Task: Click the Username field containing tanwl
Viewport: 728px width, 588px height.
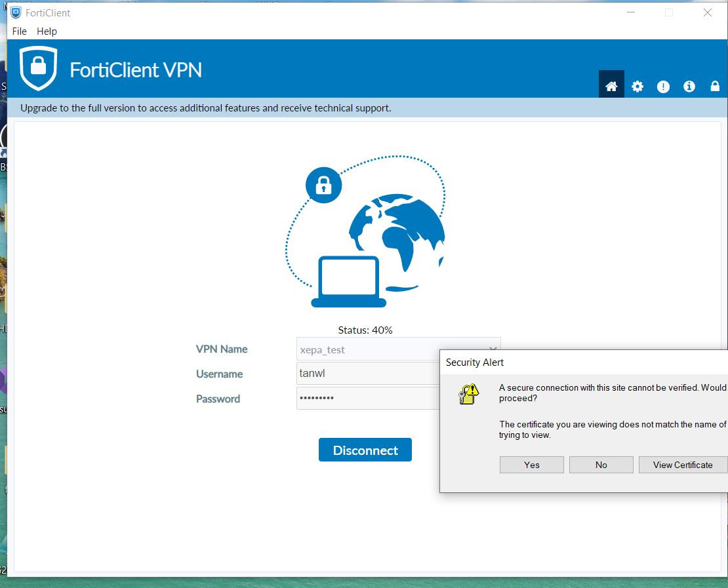Action: coord(368,374)
